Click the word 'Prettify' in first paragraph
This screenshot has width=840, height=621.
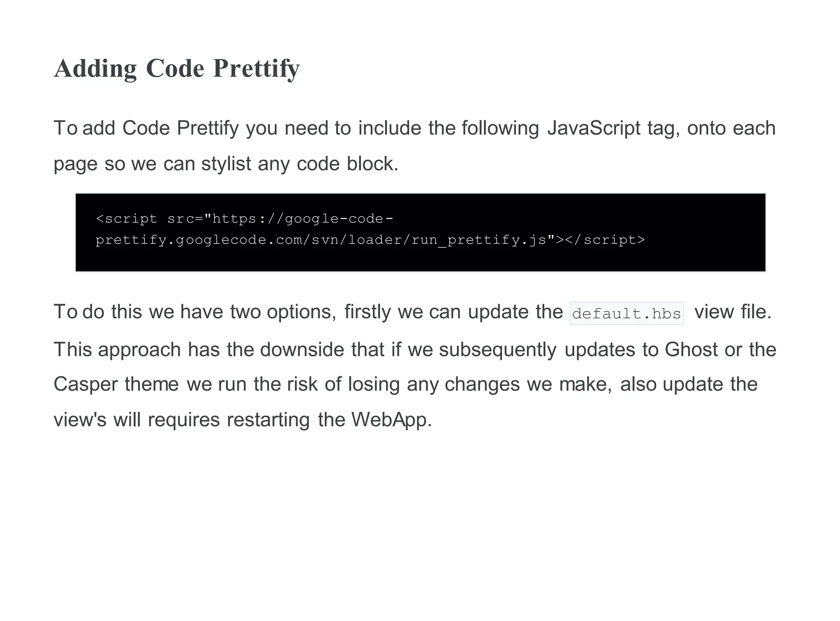point(208,129)
